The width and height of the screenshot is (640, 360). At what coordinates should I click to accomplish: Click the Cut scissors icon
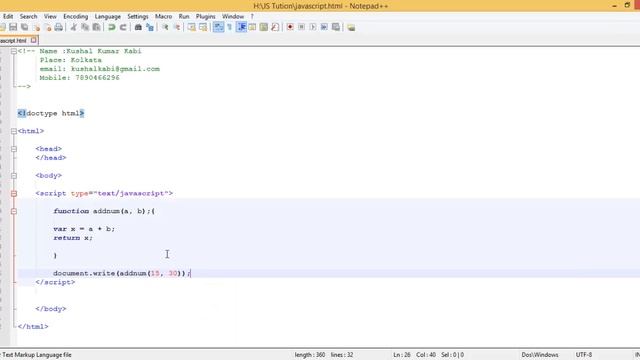(x=73, y=27)
